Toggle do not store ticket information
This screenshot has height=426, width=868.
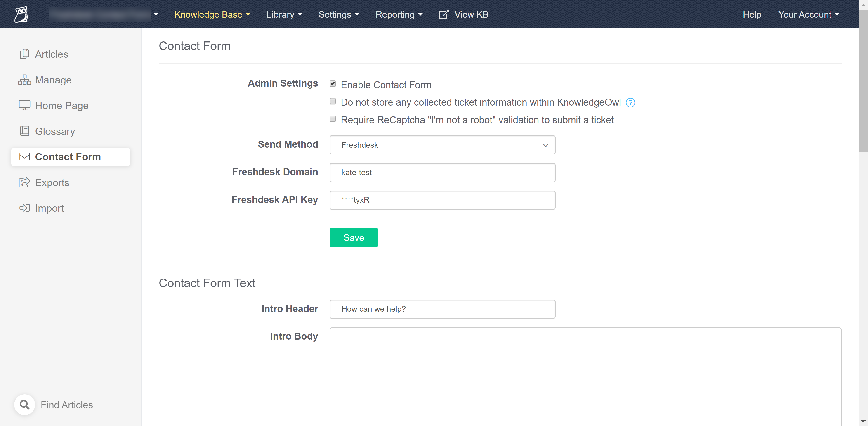[x=333, y=102]
